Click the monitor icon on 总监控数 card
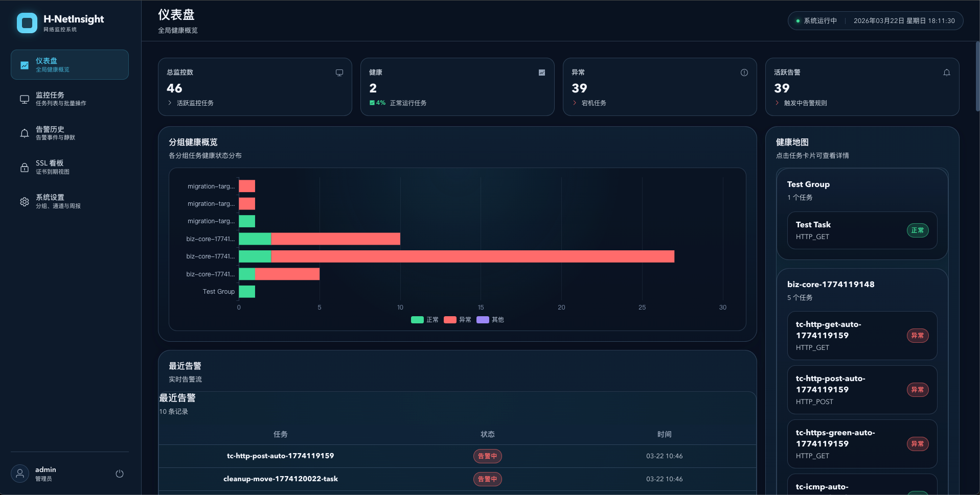The height and width of the screenshot is (495, 980). coord(339,73)
